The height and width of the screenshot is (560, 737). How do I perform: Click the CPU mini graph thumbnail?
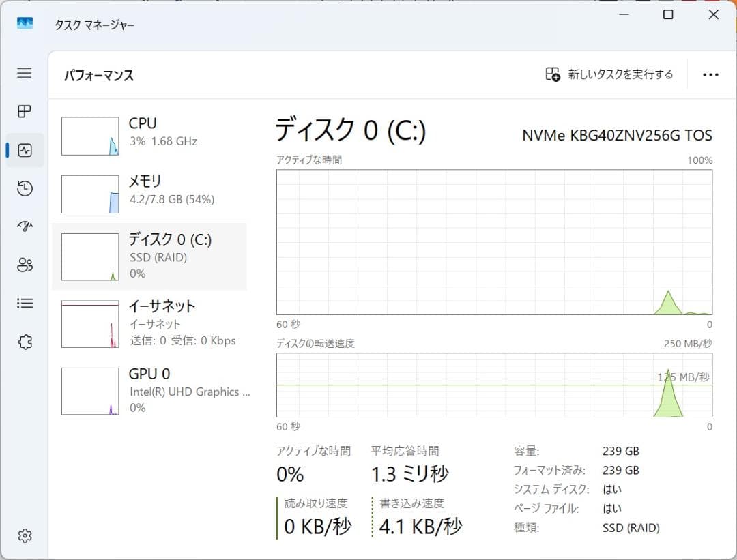pos(89,135)
